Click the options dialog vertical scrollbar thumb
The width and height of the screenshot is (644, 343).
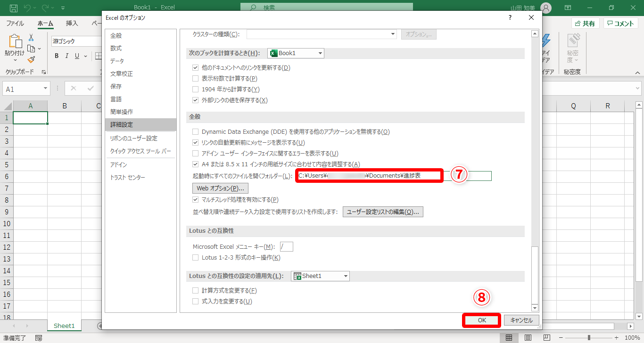click(535, 275)
